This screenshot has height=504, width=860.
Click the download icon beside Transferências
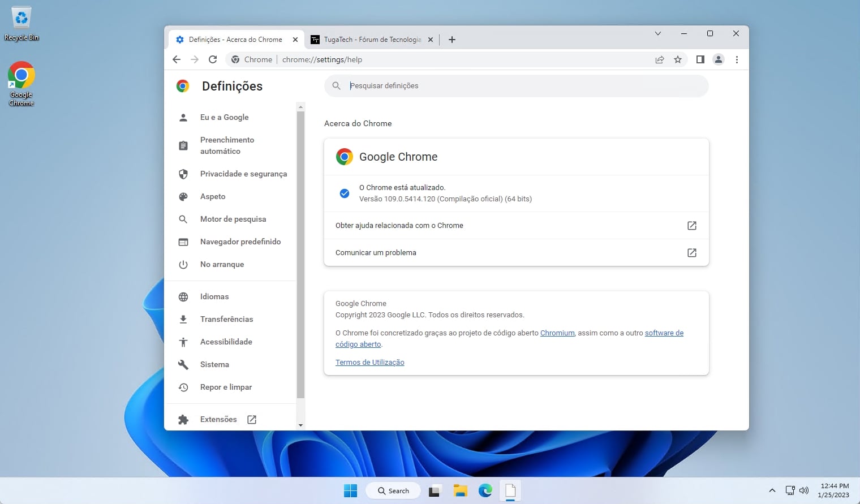click(183, 319)
